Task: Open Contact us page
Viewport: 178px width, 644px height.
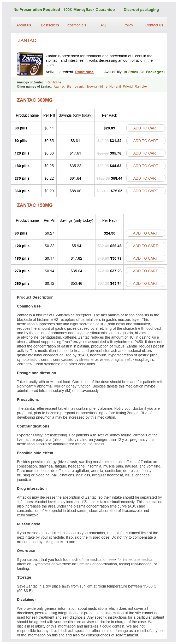Action: (154, 25)
